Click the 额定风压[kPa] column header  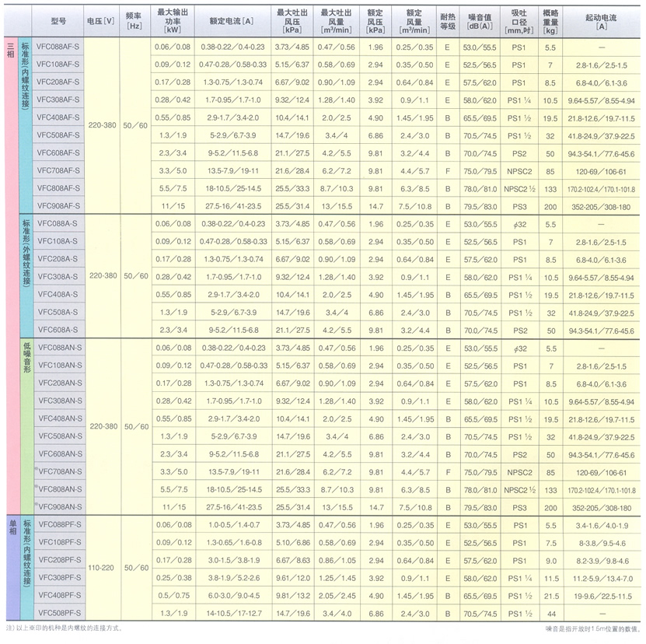coord(375,21)
